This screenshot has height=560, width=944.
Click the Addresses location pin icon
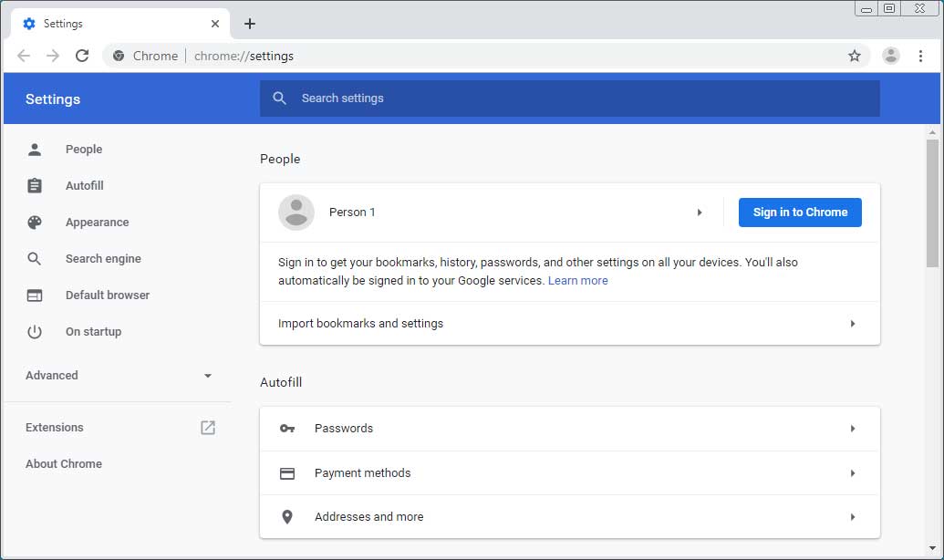coord(287,516)
